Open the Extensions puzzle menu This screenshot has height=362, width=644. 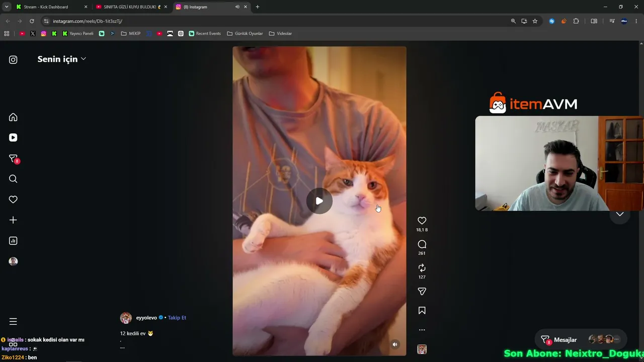576,21
